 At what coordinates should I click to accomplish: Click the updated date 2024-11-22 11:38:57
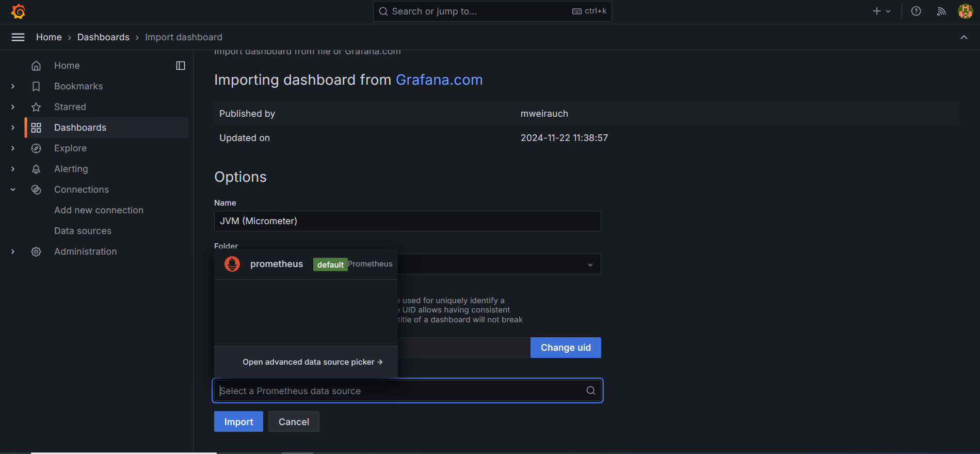pyautogui.click(x=565, y=138)
